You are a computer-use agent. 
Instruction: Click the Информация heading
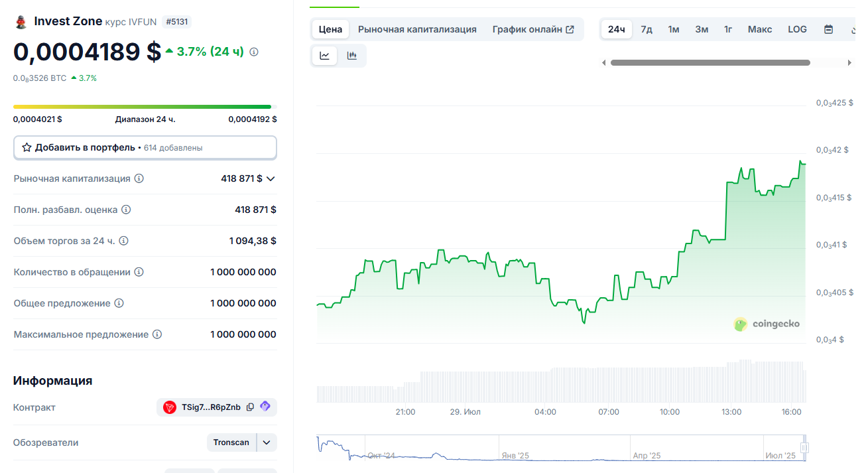click(x=52, y=381)
